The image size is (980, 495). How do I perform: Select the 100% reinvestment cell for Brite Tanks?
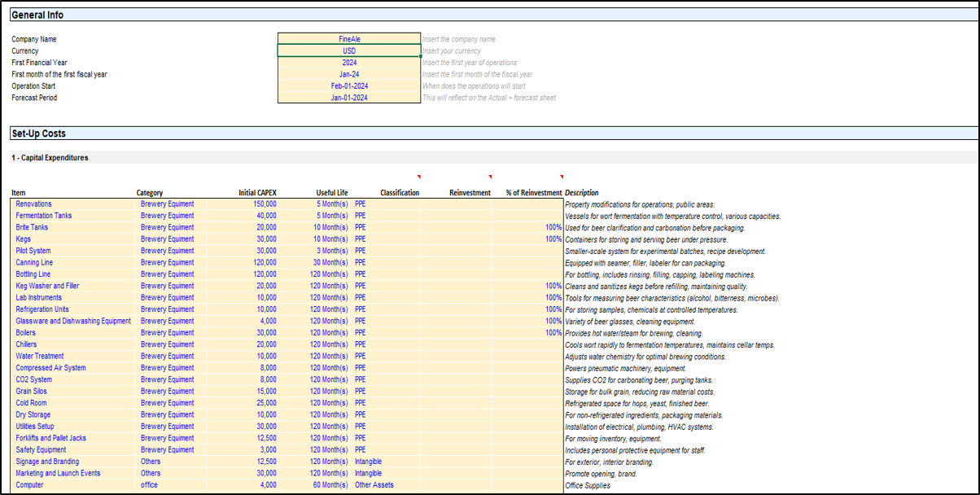coord(553,228)
